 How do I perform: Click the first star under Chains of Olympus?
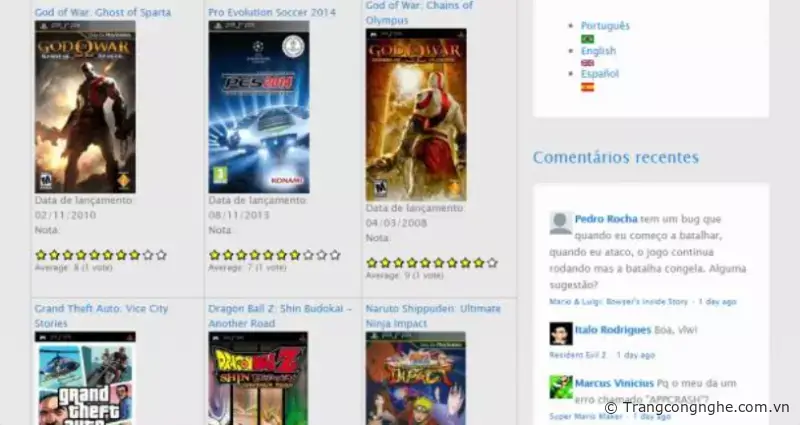pos(372,263)
